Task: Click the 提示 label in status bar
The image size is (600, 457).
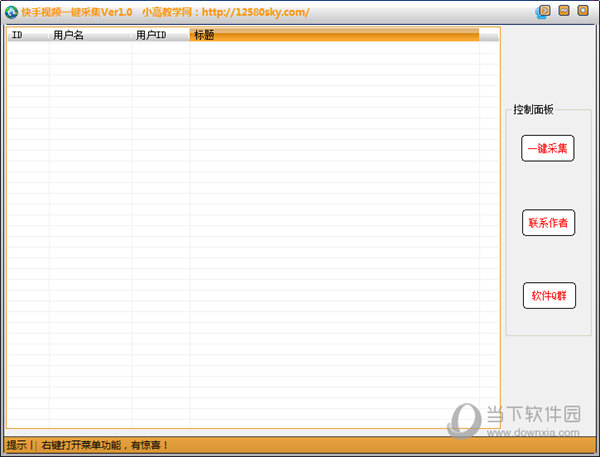Action: coord(16,445)
